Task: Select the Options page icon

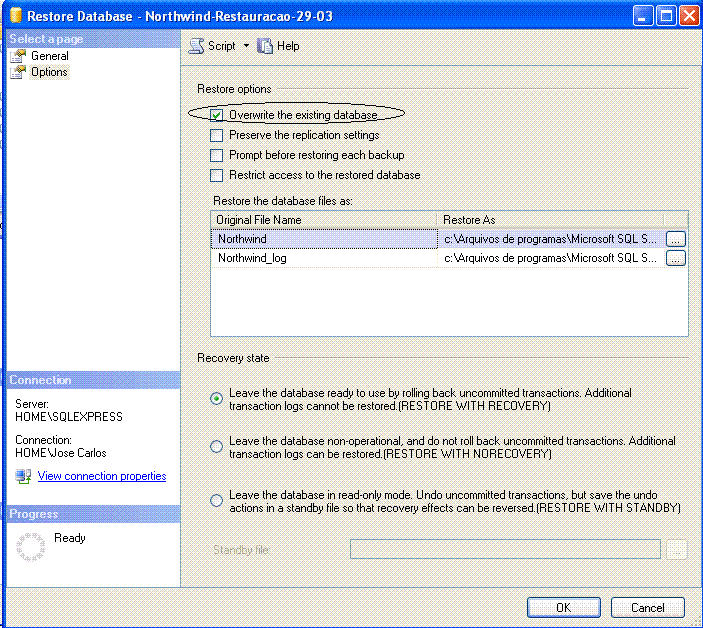Action: [x=17, y=72]
